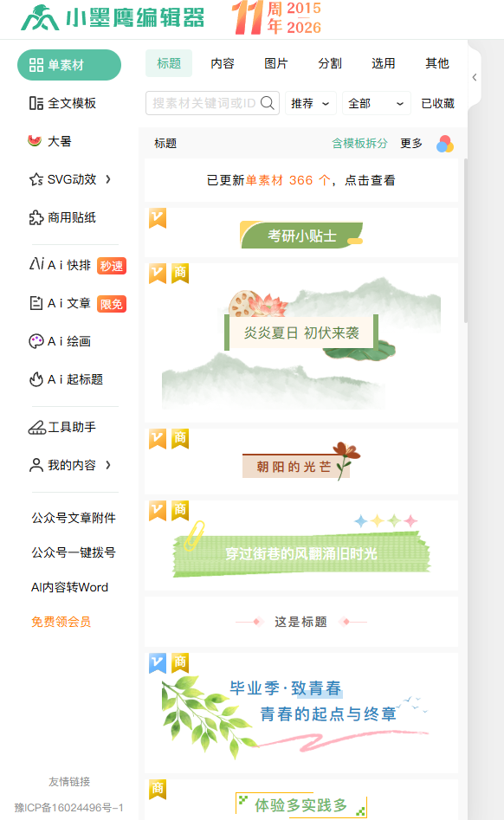Click the blue VIP badge on 毕业季 card
This screenshot has width=504, height=820.
(x=158, y=662)
